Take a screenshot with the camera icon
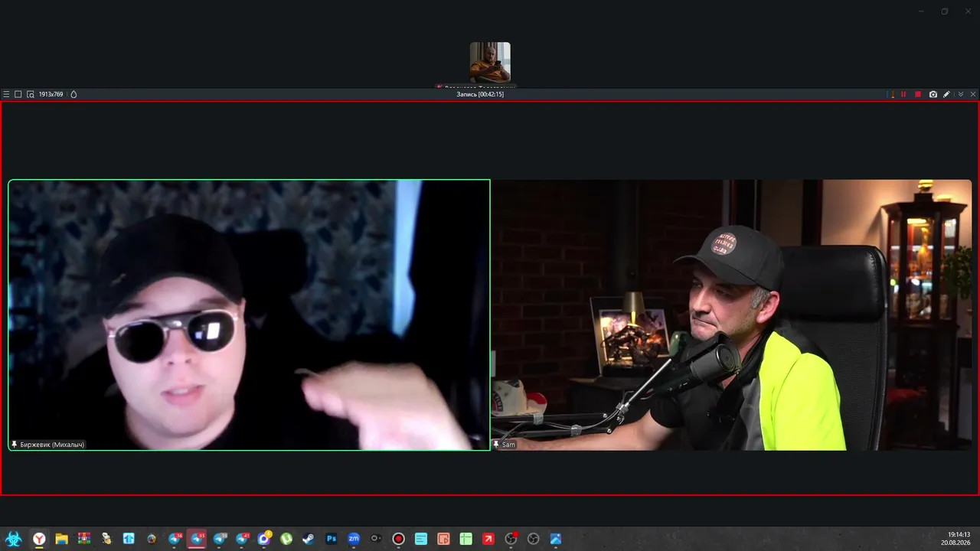Screen dimensions: 980x551 [933, 94]
